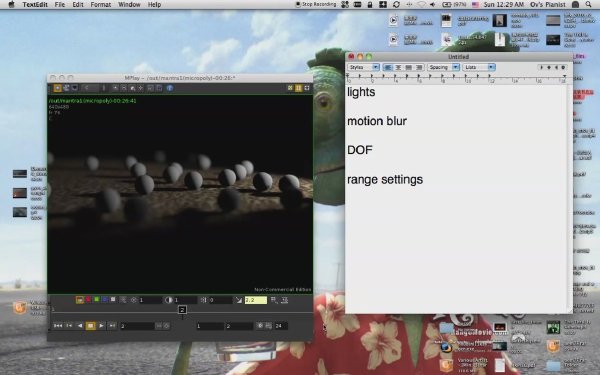Open the Format menu
The width and height of the screenshot is (600, 375).
101,5
